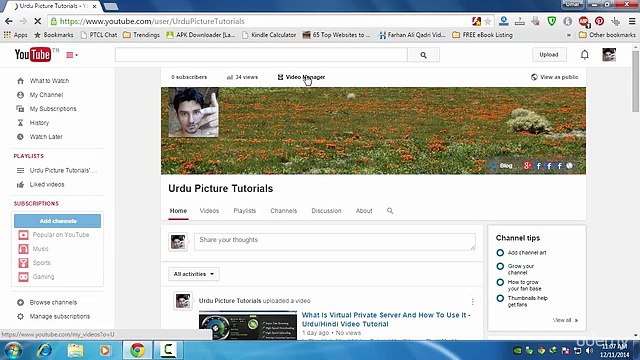This screenshot has width=640, height=360.
Task: Open Internet Explorer from taskbar
Action: 44,350
